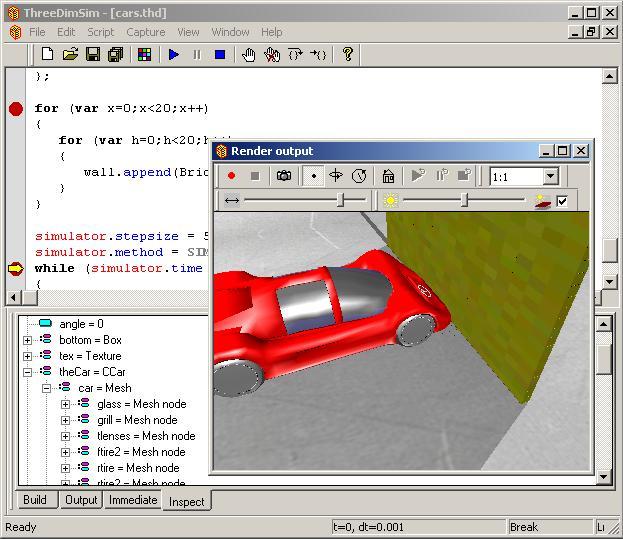Click the code editor scroll left arrow

(x=14, y=297)
